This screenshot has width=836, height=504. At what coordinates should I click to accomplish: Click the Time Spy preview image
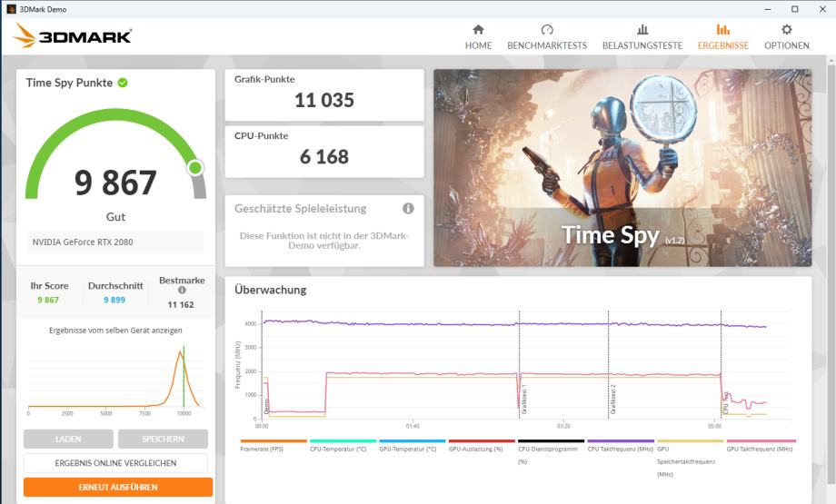click(x=622, y=168)
